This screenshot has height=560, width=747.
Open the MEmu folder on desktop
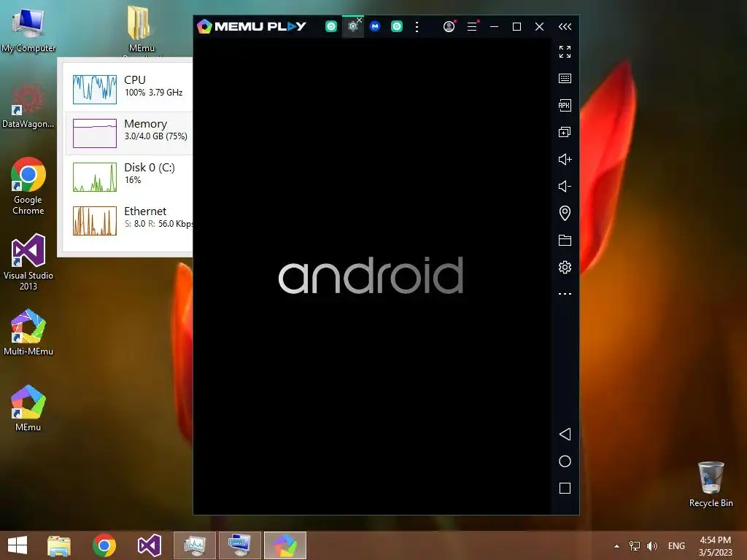point(142,29)
